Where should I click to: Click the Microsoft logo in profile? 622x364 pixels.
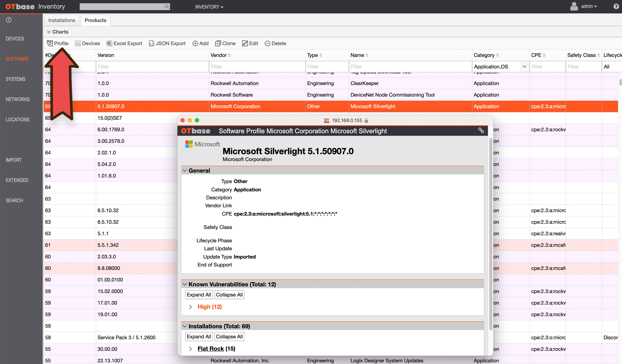202,144
